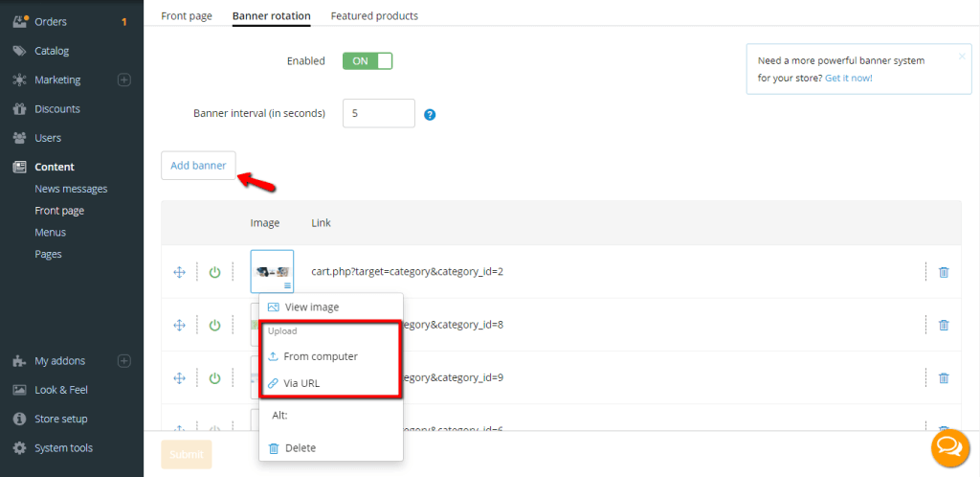The image size is (980, 477).
Task: Click the cart.php?target=category&category_id=2 link text
Action: pos(408,272)
